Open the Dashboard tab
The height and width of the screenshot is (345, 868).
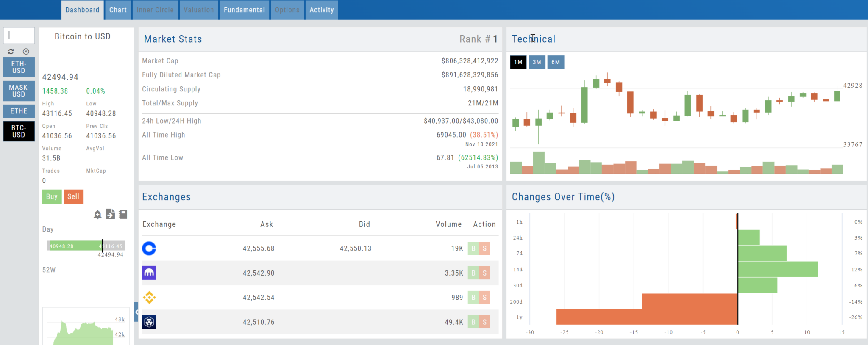pos(82,10)
